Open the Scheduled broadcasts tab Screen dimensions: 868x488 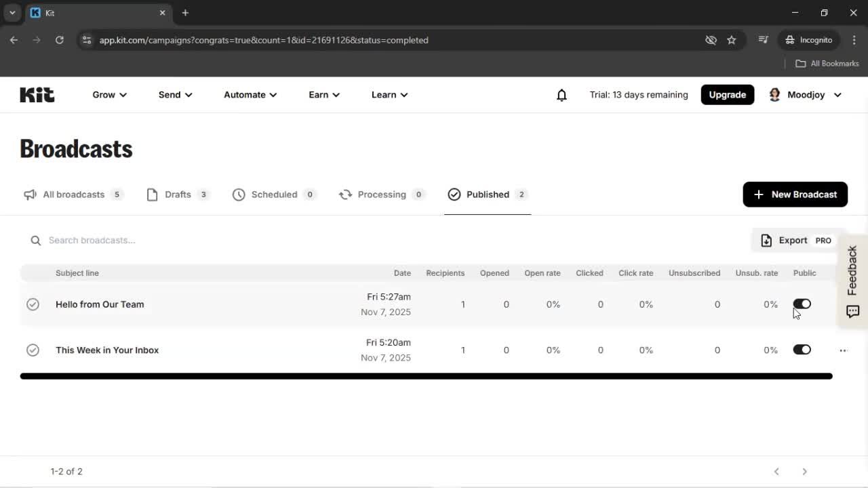274,195
